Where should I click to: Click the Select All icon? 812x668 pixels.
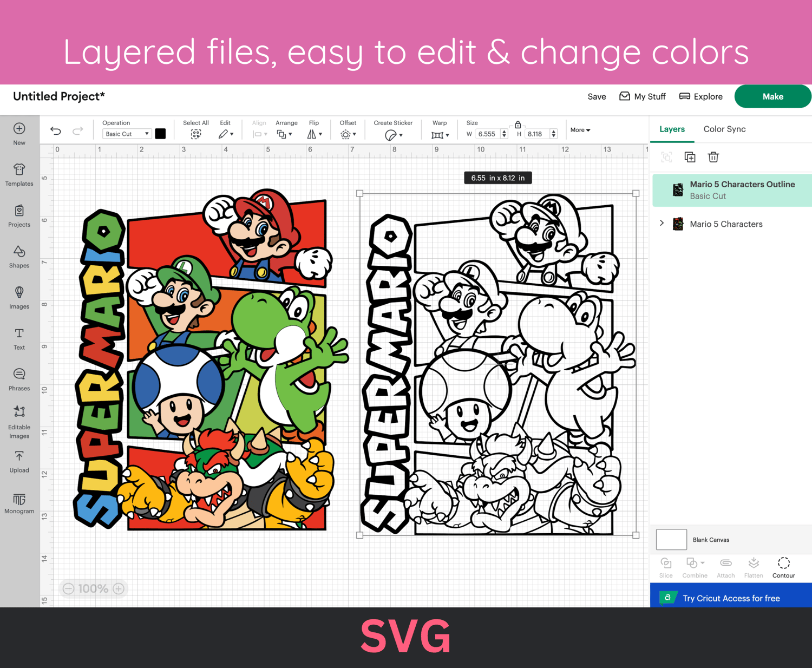coord(196,134)
